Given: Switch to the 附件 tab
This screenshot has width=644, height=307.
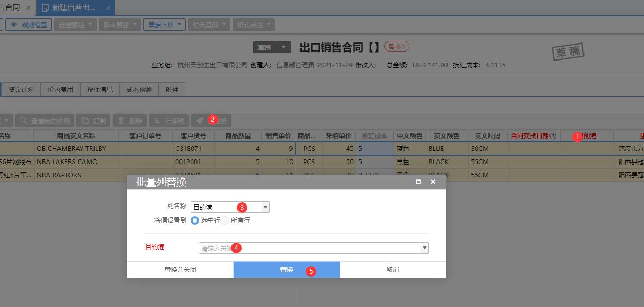Looking at the screenshot, I should click(x=171, y=89).
